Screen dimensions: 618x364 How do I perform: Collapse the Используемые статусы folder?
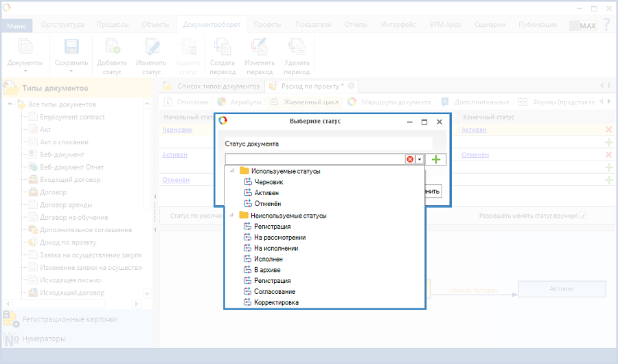pyautogui.click(x=232, y=171)
